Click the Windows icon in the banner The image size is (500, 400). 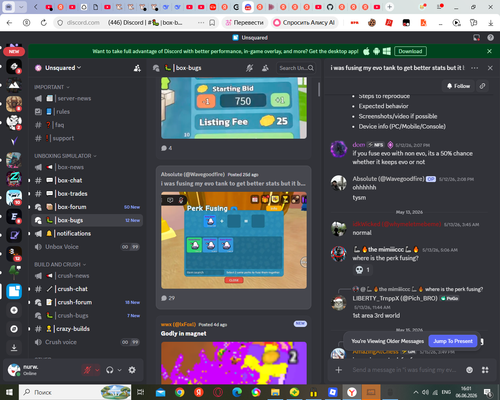pos(387,51)
